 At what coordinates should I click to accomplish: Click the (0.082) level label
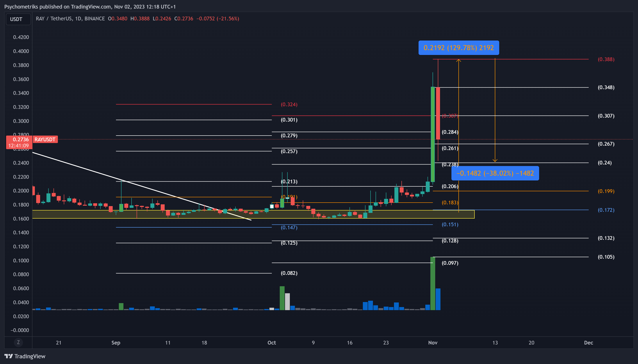pos(289,273)
